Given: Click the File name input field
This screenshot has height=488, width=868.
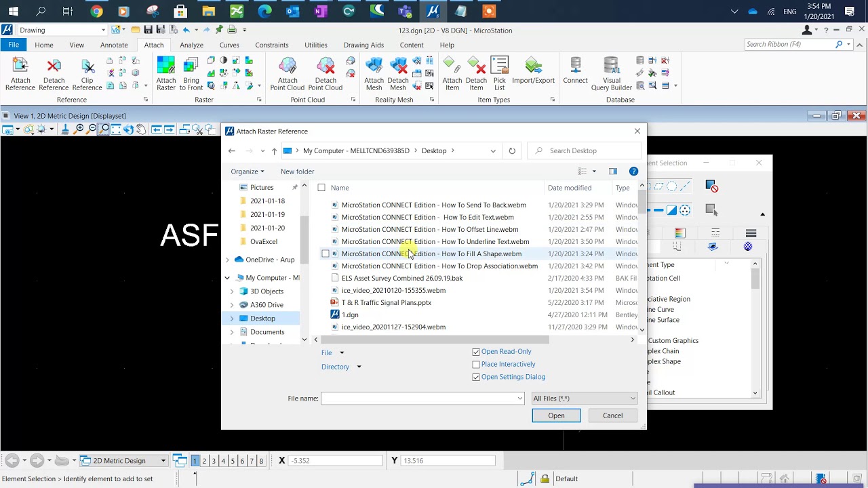Looking at the screenshot, I should (x=418, y=399).
